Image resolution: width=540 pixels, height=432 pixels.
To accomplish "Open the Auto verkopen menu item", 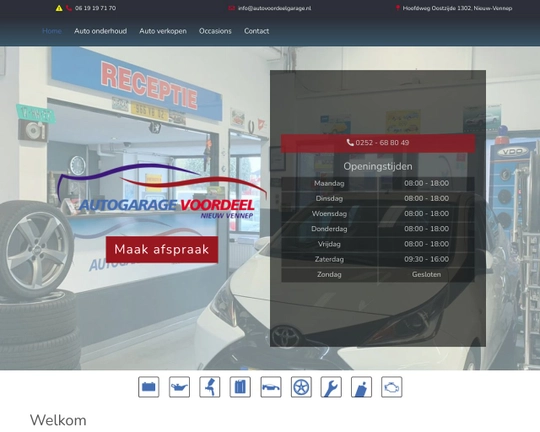I will point(163,31).
